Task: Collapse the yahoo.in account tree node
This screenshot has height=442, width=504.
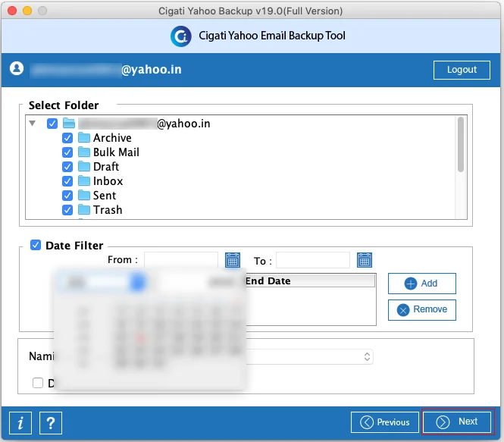Action: (x=32, y=123)
